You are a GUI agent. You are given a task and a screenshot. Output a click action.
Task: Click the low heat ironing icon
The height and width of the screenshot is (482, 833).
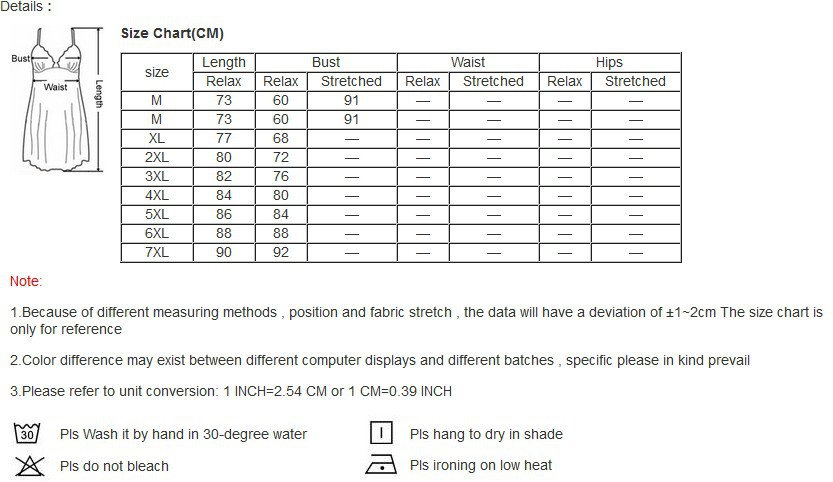pyautogui.click(x=381, y=464)
